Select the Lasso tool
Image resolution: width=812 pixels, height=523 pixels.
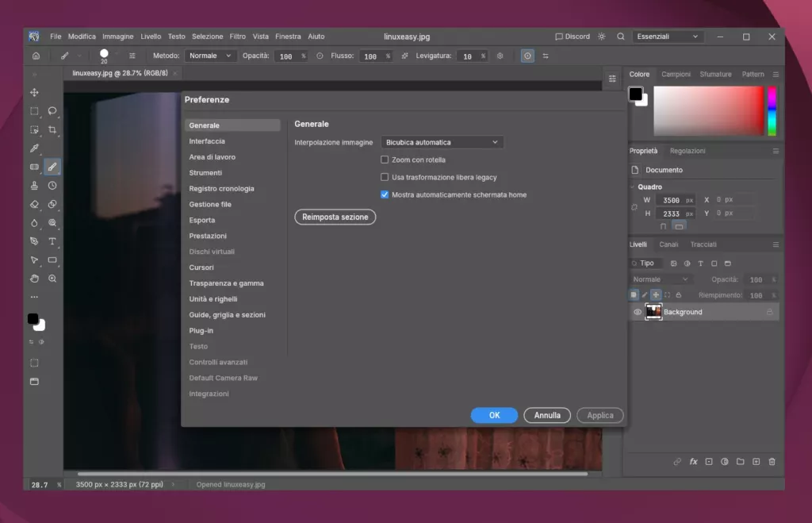[52, 111]
